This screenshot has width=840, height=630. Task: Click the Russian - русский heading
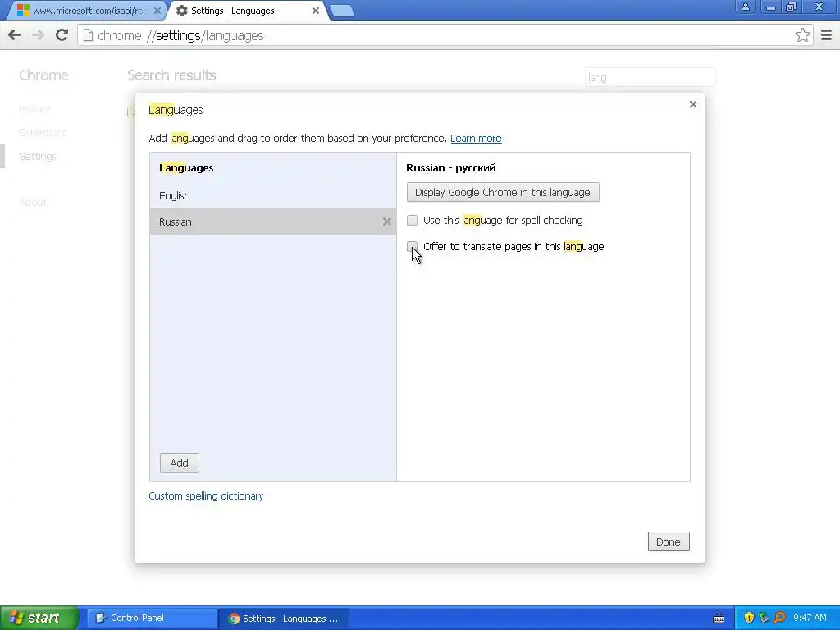point(450,167)
